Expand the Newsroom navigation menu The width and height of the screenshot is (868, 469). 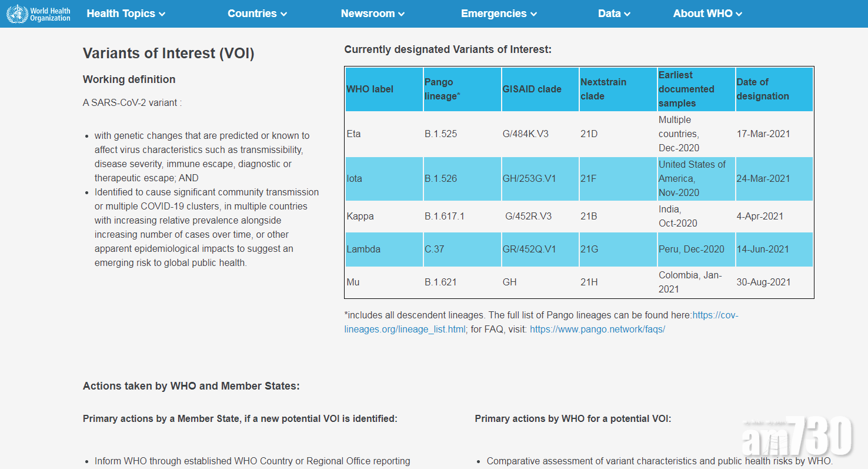coord(373,14)
